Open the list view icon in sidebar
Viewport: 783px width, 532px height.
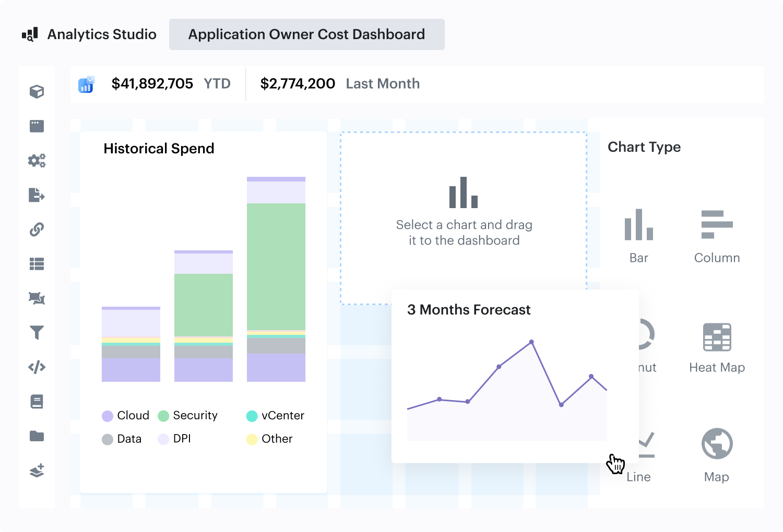[x=37, y=264]
